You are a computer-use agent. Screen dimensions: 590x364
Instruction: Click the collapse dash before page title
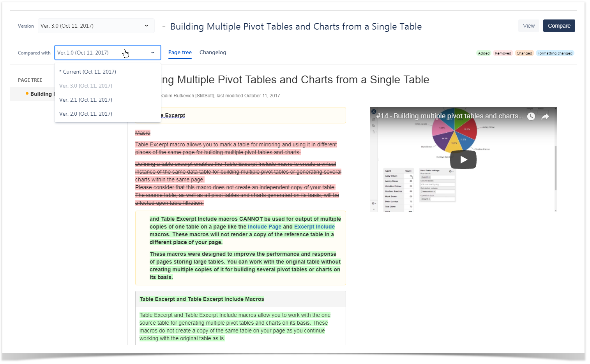(164, 26)
